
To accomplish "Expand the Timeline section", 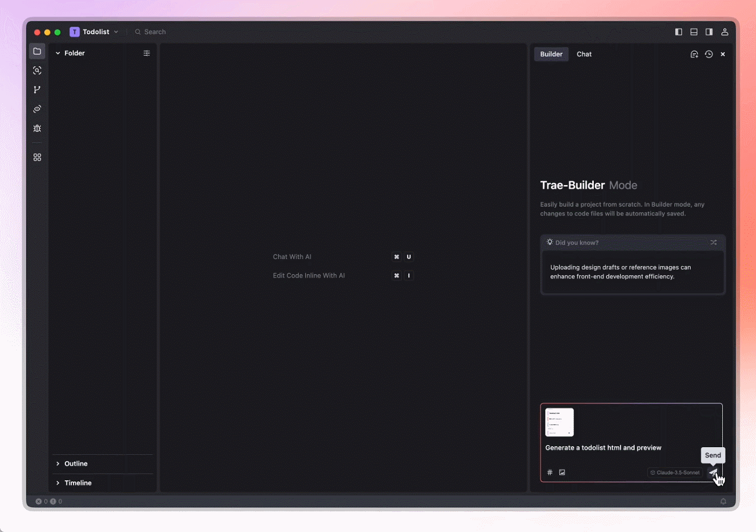I will (78, 482).
